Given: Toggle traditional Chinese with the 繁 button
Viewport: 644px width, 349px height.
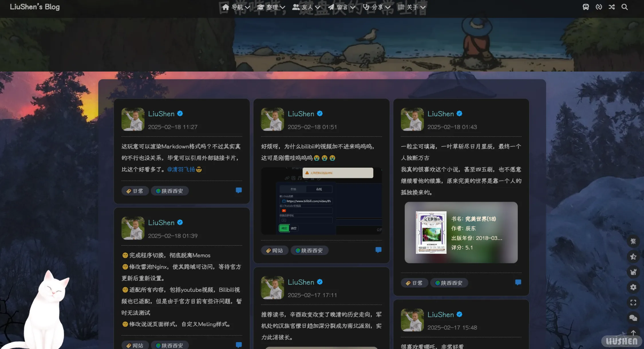Looking at the screenshot, I should 633,242.
